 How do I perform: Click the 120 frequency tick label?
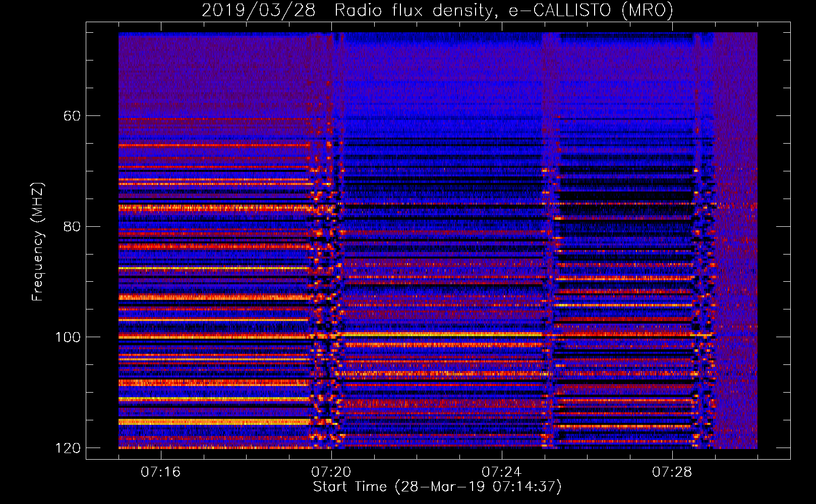67,448
